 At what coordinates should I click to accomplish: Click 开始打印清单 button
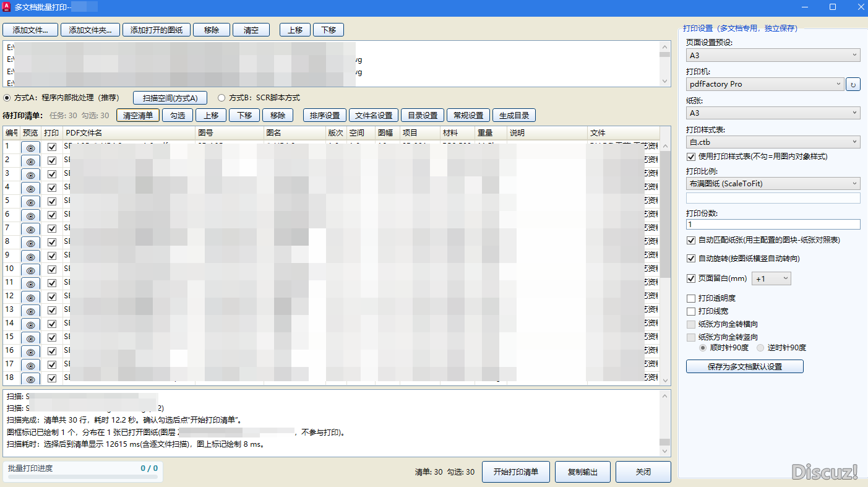516,472
